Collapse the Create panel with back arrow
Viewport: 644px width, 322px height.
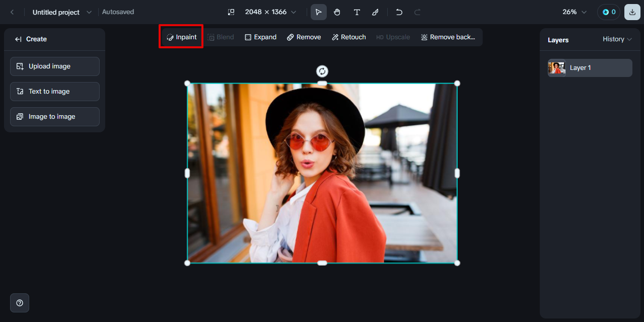[x=18, y=39]
